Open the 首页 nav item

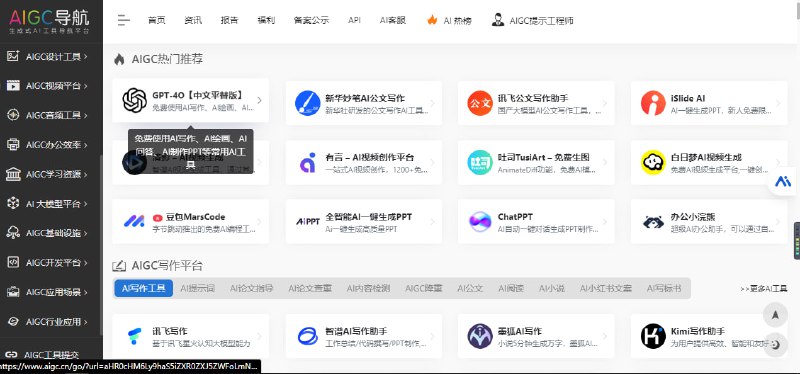tap(157, 20)
